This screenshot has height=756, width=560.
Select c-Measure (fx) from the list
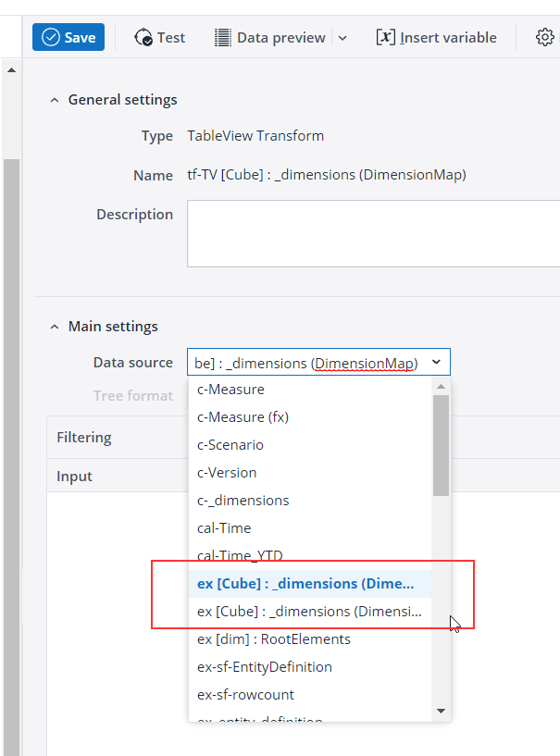pyautogui.click(x=243, y=417)
